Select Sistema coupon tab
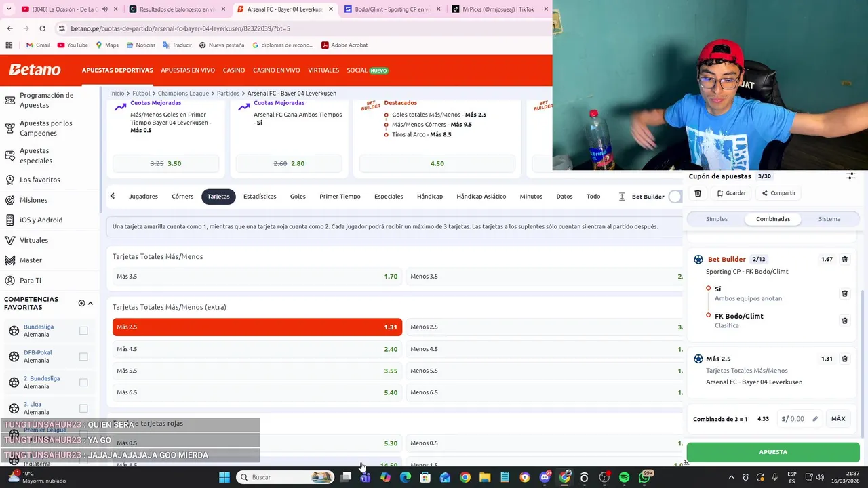868x488 pixels. [829, 219]
